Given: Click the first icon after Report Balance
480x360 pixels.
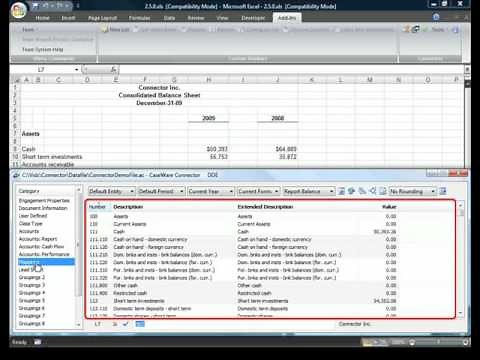Looking at the screenshot, I should click(x=341, y=191).
